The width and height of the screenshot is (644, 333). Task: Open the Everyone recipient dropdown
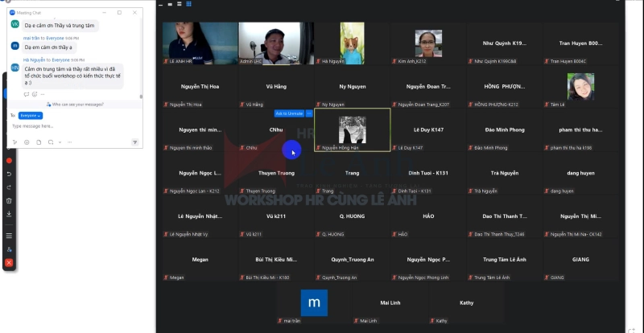[x=31, y=116]
